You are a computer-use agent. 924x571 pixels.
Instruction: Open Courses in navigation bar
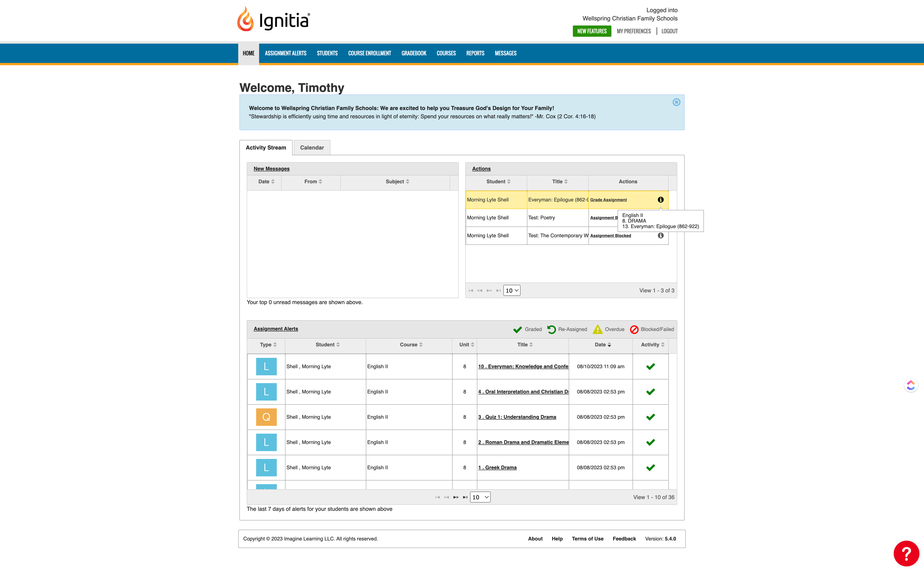pyautogui.click(x=446, y=53)
